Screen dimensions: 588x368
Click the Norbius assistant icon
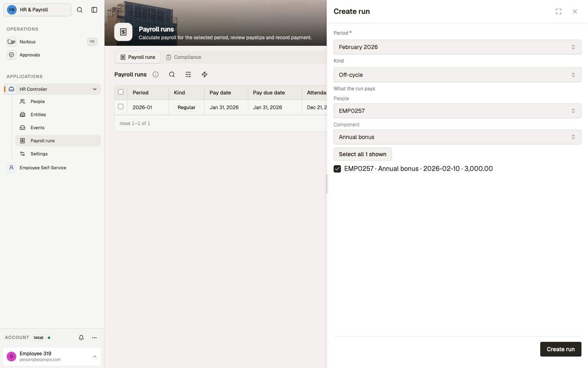(x=11, y=42)
